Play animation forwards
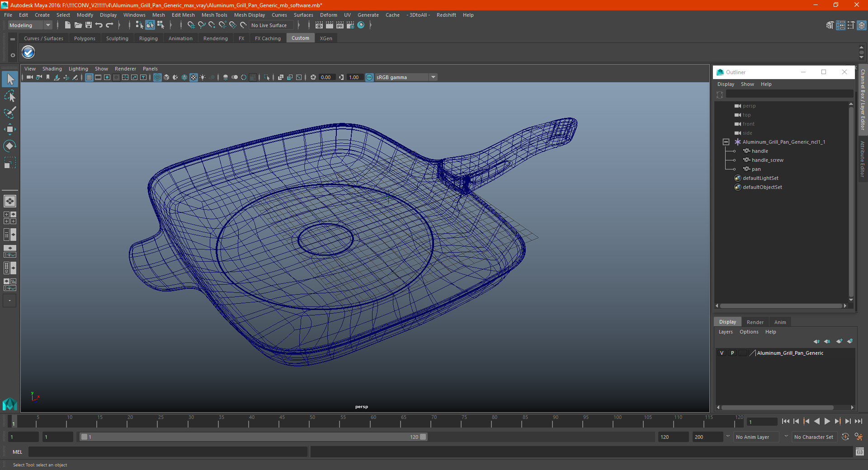Image resolution: width=868 pixels, height=470 pixels. tap(827, 421)
